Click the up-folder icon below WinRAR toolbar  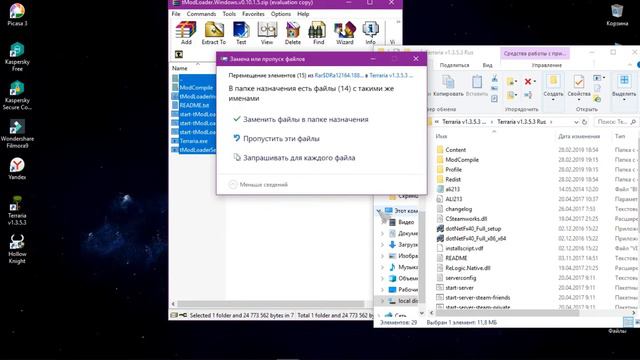click(178, 54)
